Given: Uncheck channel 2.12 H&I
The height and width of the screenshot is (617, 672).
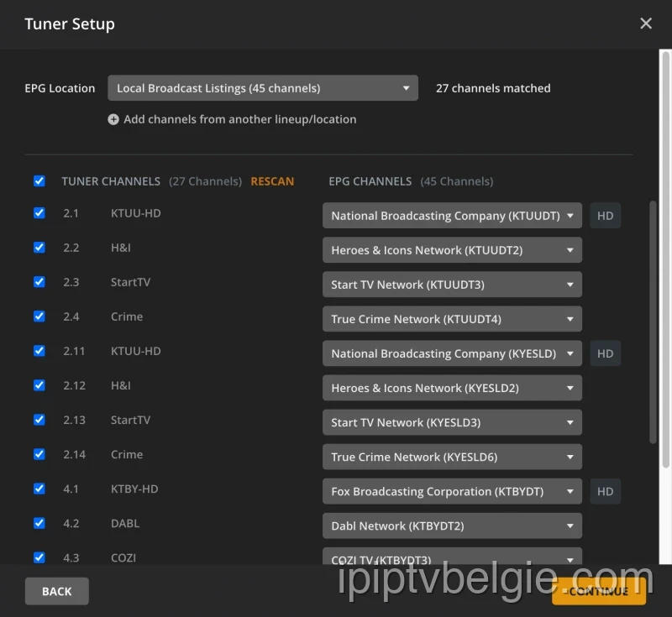Looking at the screenshot, I should coord(39,385).
